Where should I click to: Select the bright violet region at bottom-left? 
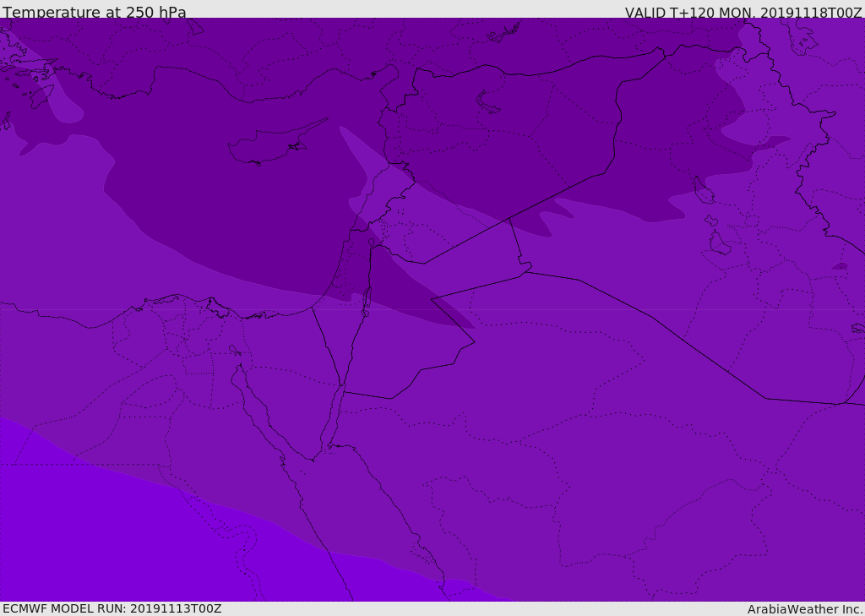(x=101, y=532)
